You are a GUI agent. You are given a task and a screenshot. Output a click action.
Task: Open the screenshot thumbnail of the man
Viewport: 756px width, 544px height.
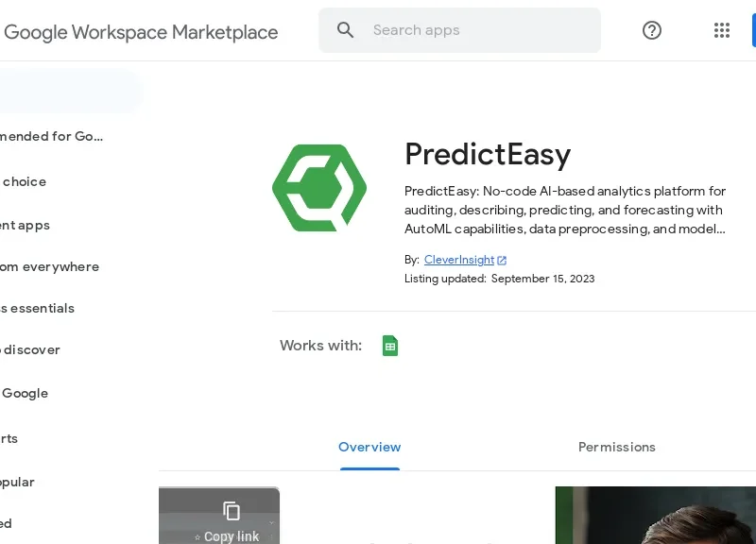[656, 515]
